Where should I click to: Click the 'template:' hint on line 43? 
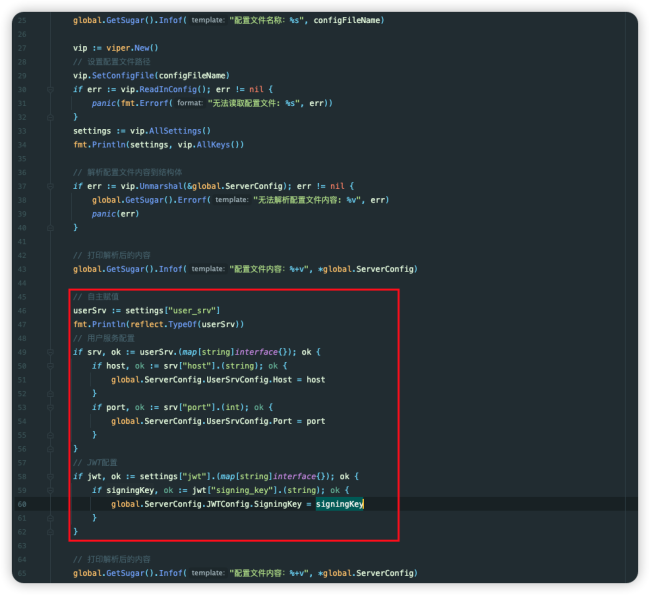[x=208, y=269]
